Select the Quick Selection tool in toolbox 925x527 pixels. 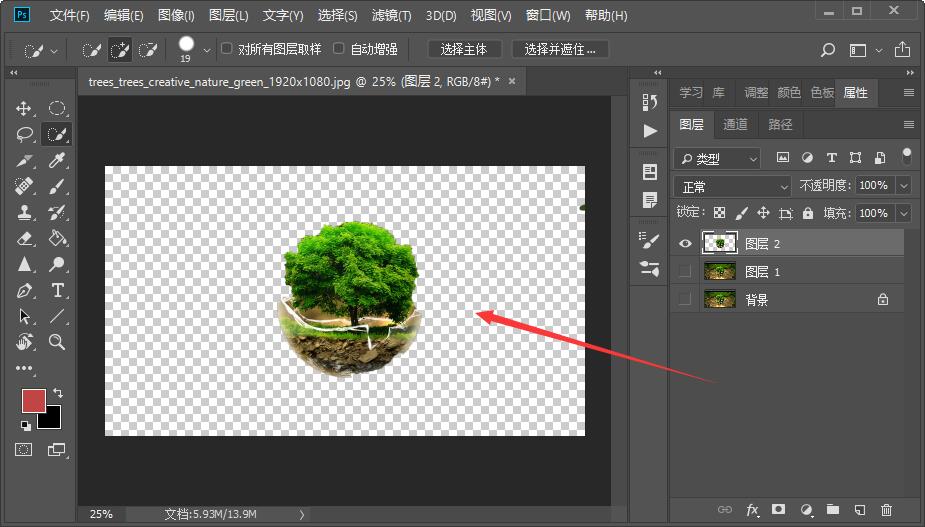pyautogui.click(x=57, y=135)
